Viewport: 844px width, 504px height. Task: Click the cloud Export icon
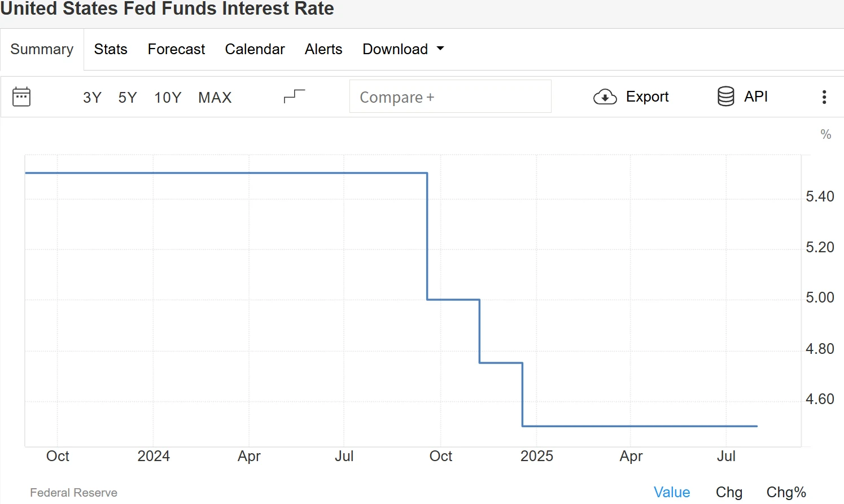[x=605, y=97]
